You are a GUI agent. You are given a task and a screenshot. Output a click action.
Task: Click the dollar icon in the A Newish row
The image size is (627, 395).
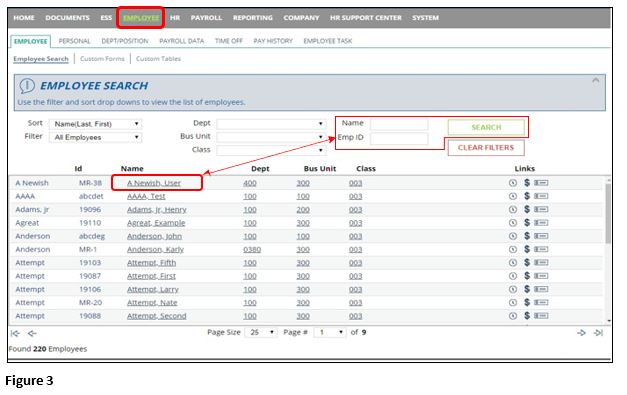point(527,183)
